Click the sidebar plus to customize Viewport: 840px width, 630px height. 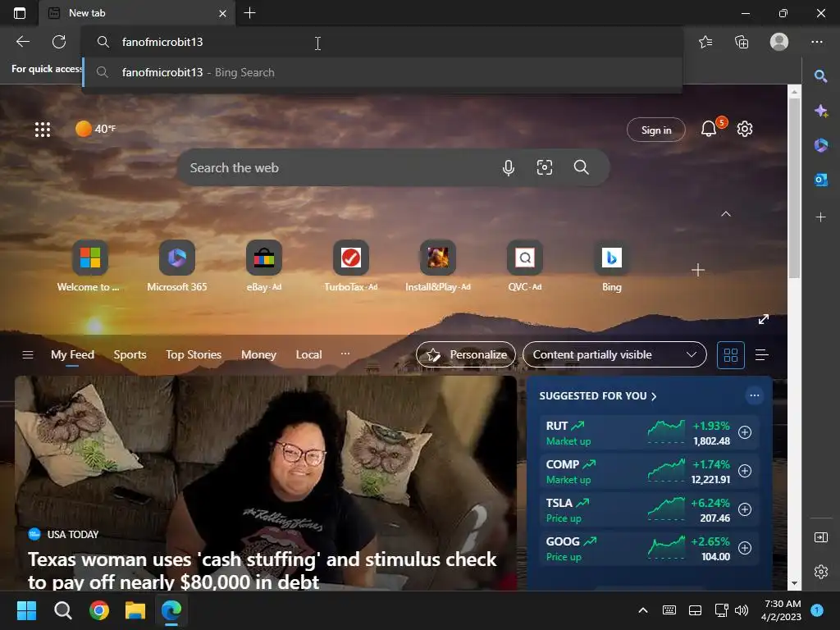point(820,217)
